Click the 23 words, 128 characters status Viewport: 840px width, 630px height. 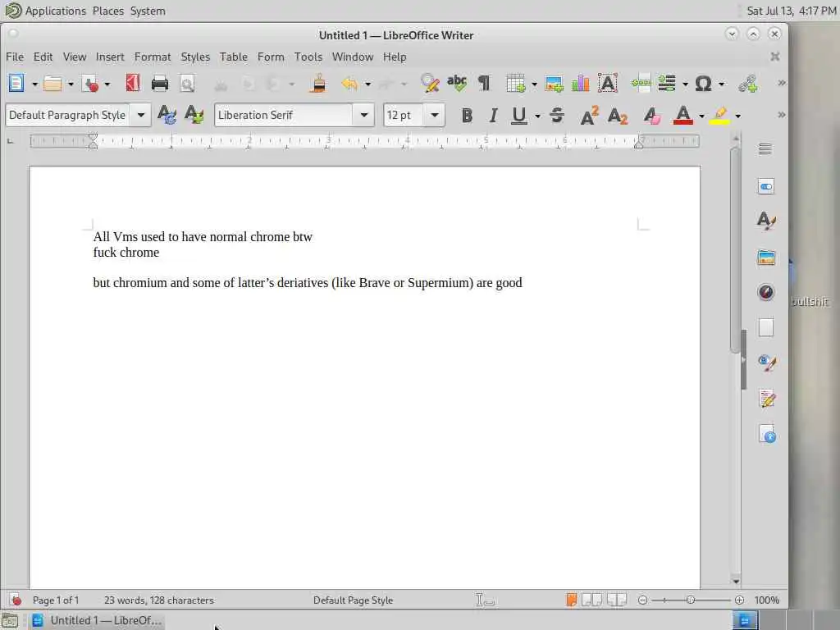(159, 600)
